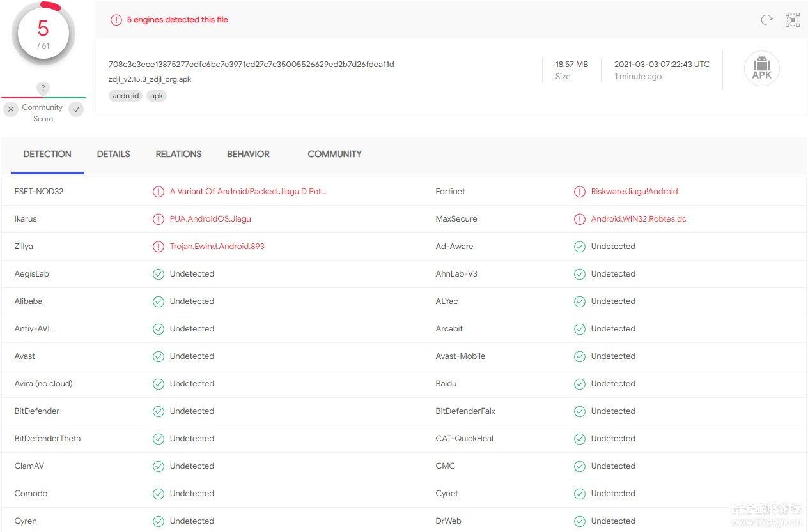Click the Antiy-AVL engine name

coord(33,329)
